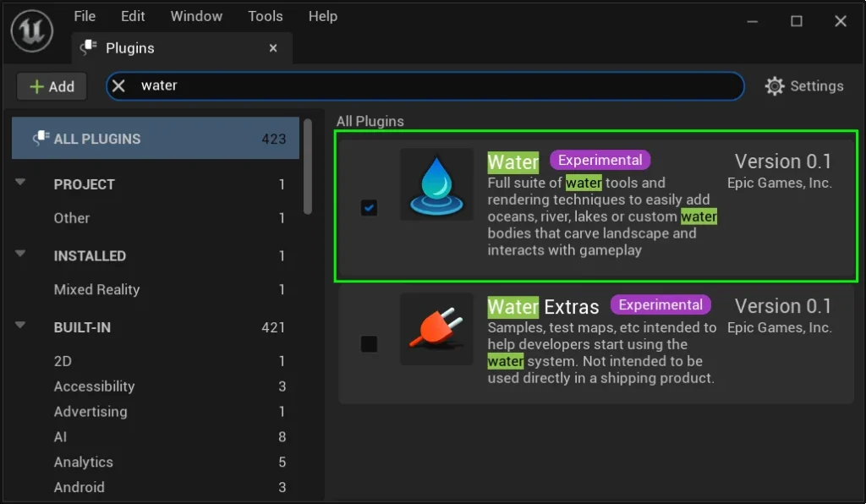Click the Add button
This screenshot has width=866, height=504.
(x=52, y=86)
